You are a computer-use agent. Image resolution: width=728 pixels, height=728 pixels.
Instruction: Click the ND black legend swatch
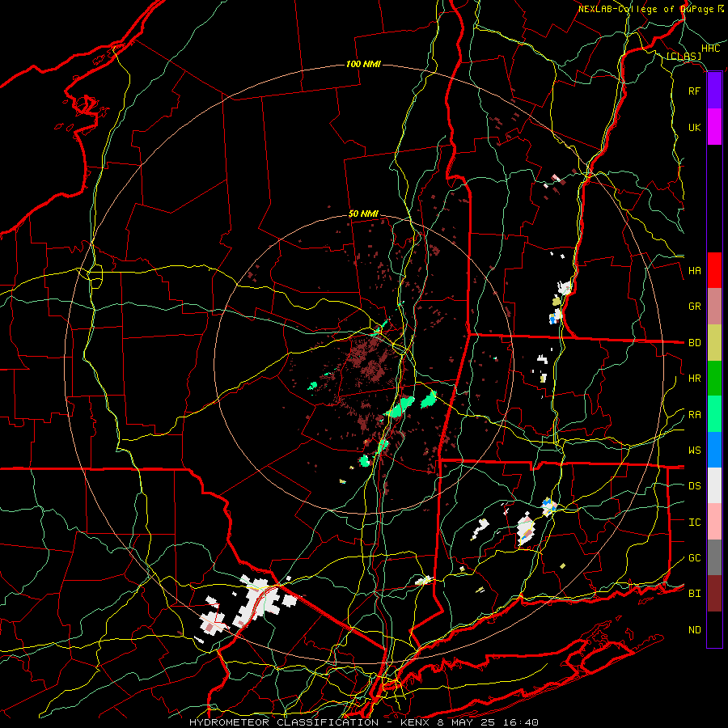(714, 629)
